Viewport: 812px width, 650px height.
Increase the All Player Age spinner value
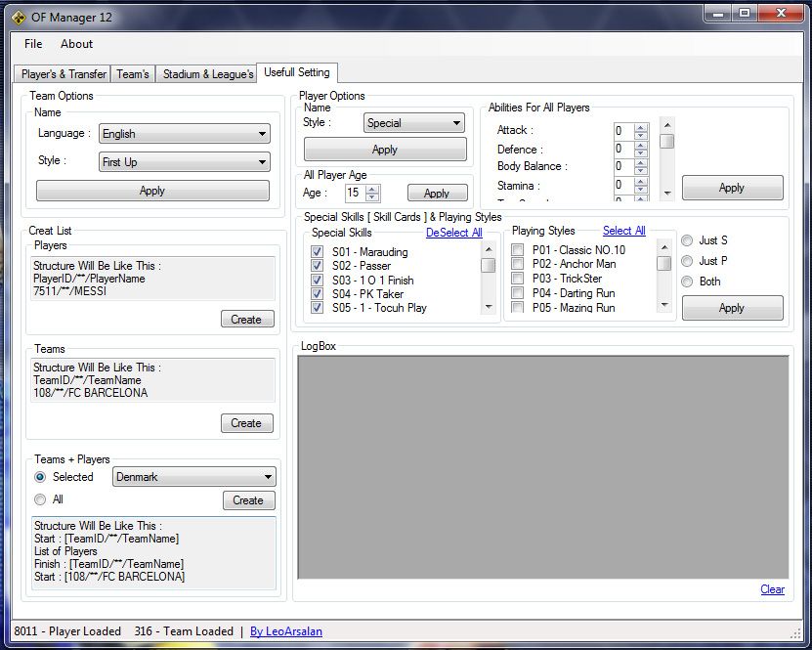(x=373, y=189)
